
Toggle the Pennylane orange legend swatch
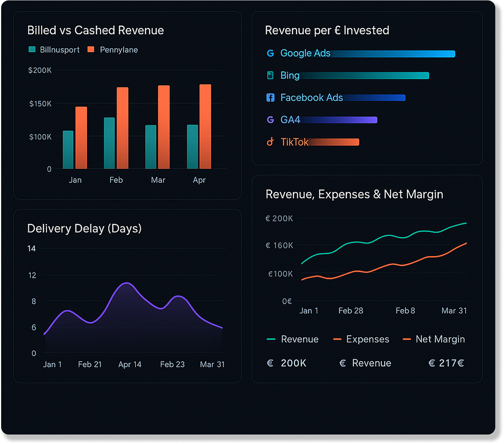(91, 49)
